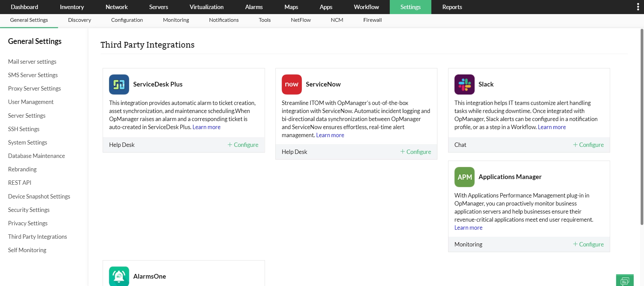This screenshot has width=644, height=286.
Task: Switch to the NetFlow tab
Action: [x=301, y=20]
